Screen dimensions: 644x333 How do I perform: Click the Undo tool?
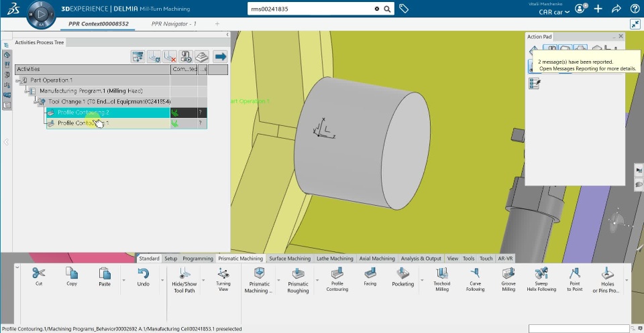click(x=144, y=277)
